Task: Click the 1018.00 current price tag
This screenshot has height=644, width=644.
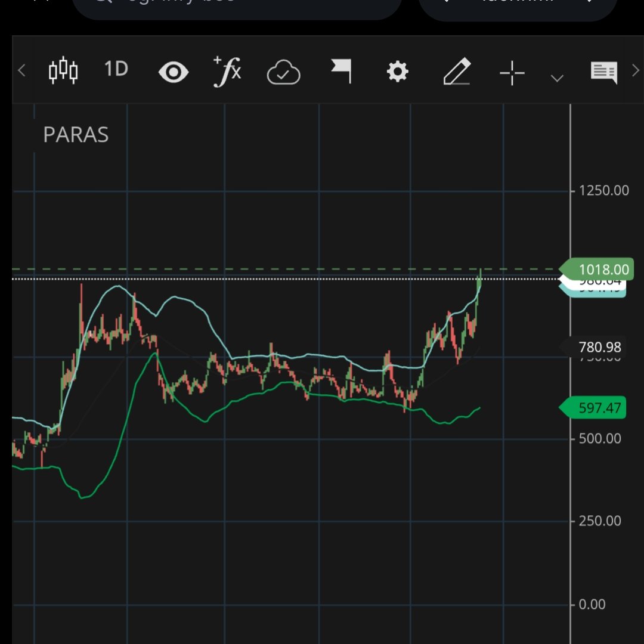Action: [x=597, y=270]
